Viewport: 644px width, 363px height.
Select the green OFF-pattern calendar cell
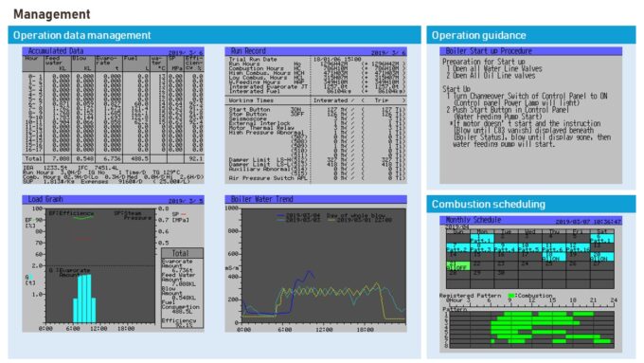[x=458, y=266]
